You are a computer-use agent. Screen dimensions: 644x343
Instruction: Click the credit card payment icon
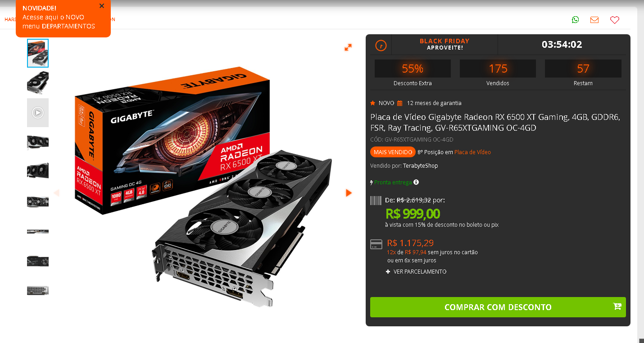(376, 244)
